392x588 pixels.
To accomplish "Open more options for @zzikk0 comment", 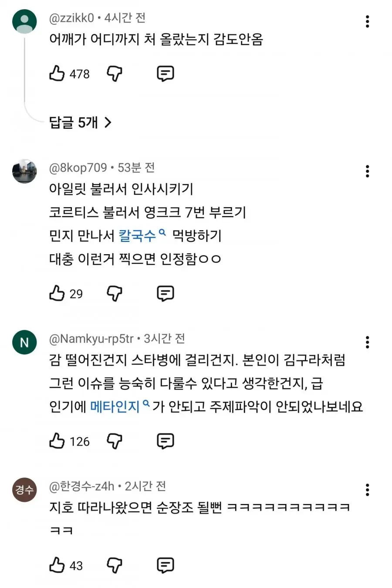I will point(368,21).
